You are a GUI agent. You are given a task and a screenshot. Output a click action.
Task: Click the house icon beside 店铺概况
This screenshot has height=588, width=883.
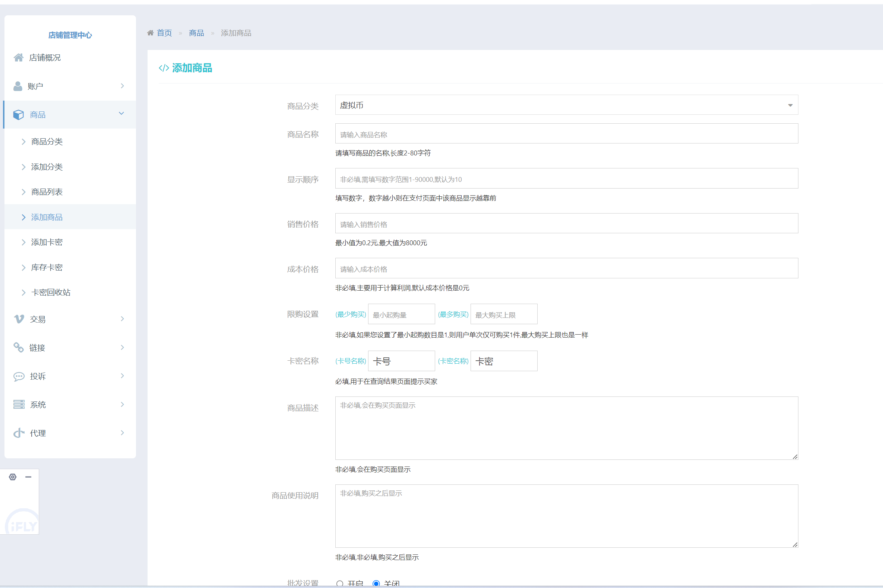pyautogui.click(x=18, y=57)
